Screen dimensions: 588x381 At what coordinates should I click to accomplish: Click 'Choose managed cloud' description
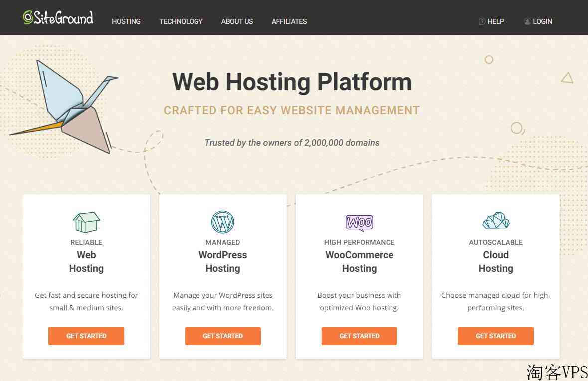pyautogui.click(x=496, y=302)
